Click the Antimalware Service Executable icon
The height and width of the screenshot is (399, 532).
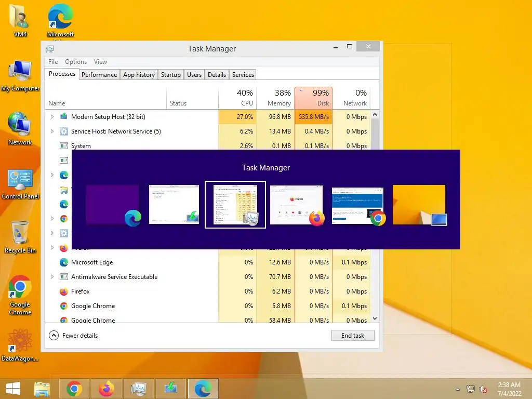click(64, 276)
